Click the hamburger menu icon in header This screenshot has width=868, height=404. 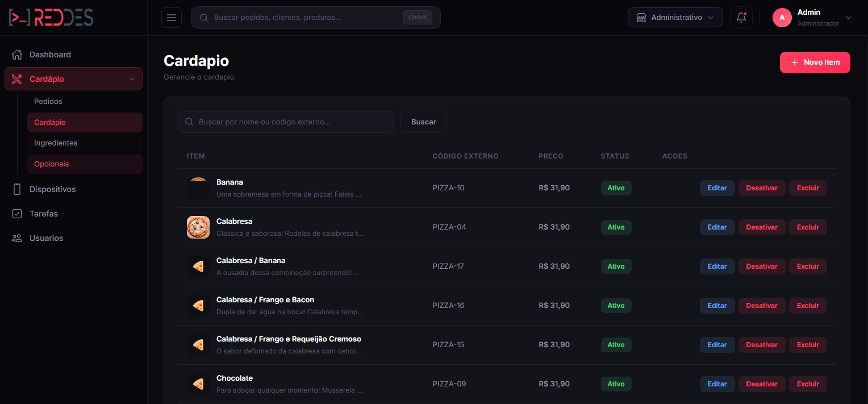click(171, 18)
